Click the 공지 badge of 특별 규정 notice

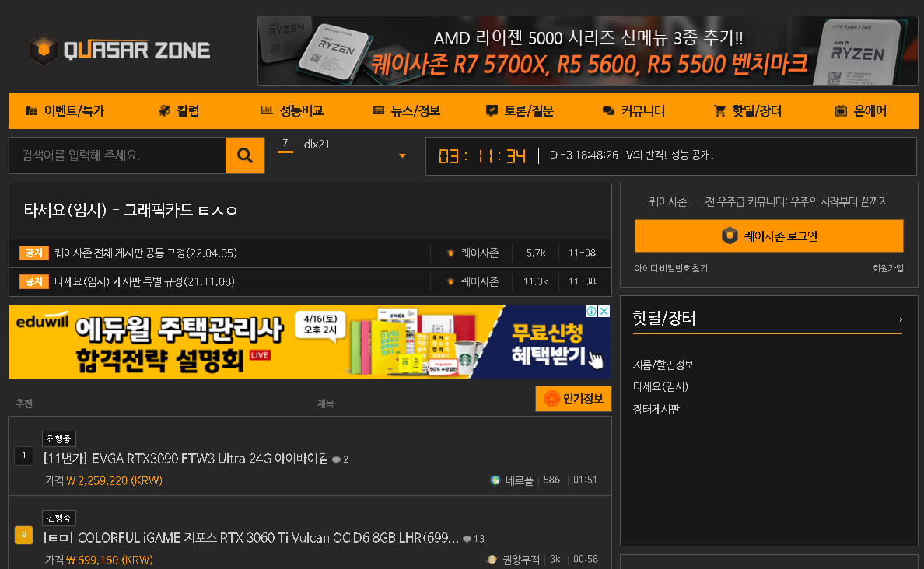(x=33, y=281)
